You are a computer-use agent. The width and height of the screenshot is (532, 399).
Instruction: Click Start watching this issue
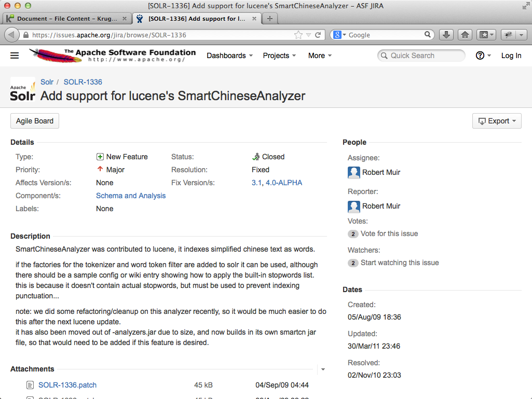click(x=400, y=263)
